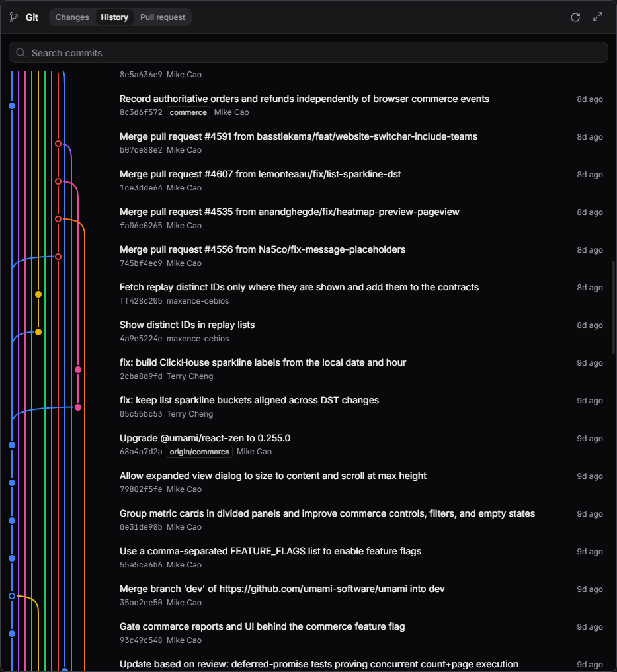Click the refresh icon in the Git header
Viewport: 617px width, 672px height.
coord(575,17)
